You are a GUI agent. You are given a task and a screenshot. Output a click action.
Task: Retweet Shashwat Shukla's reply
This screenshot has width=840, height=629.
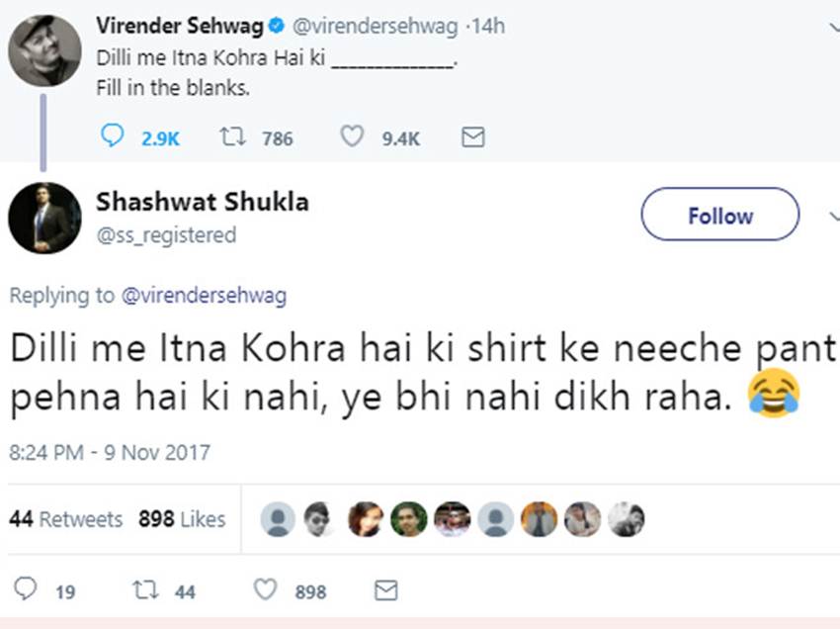144,590
